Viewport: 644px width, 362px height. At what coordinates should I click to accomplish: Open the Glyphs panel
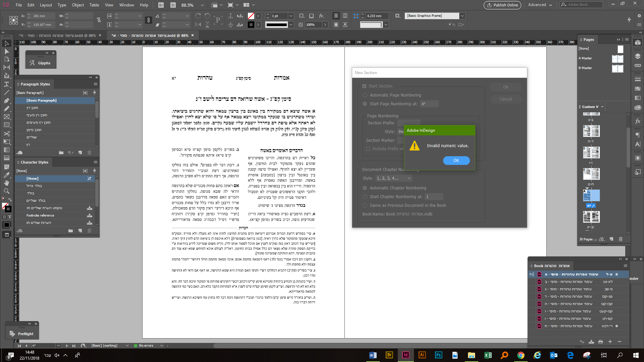[x=44, y=63]
